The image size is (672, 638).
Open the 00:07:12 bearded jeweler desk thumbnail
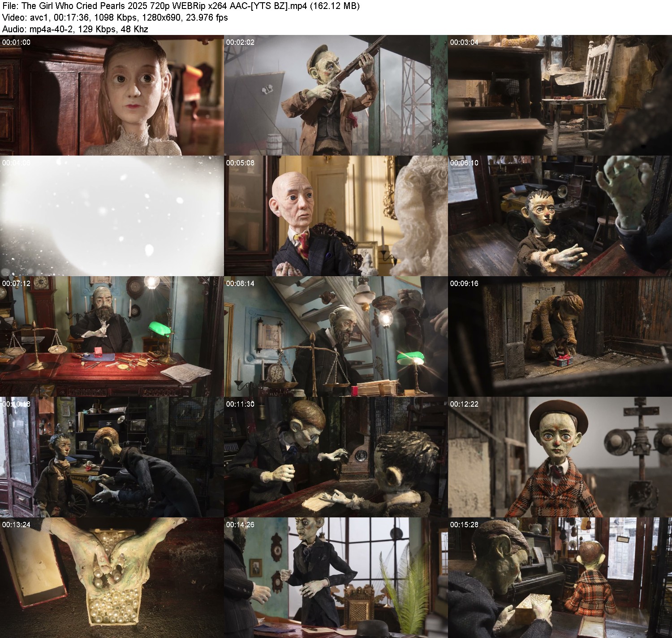click(x=112, y=337)
